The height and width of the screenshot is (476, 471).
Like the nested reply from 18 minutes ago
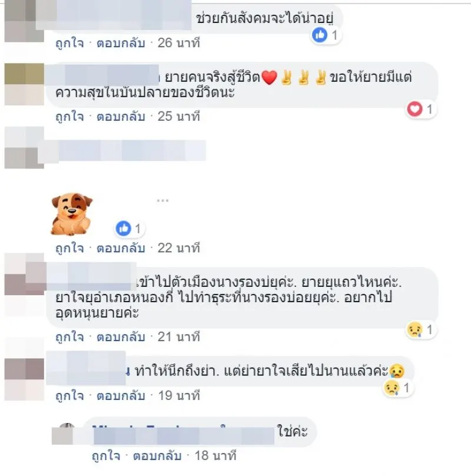[x=106, y=455]
